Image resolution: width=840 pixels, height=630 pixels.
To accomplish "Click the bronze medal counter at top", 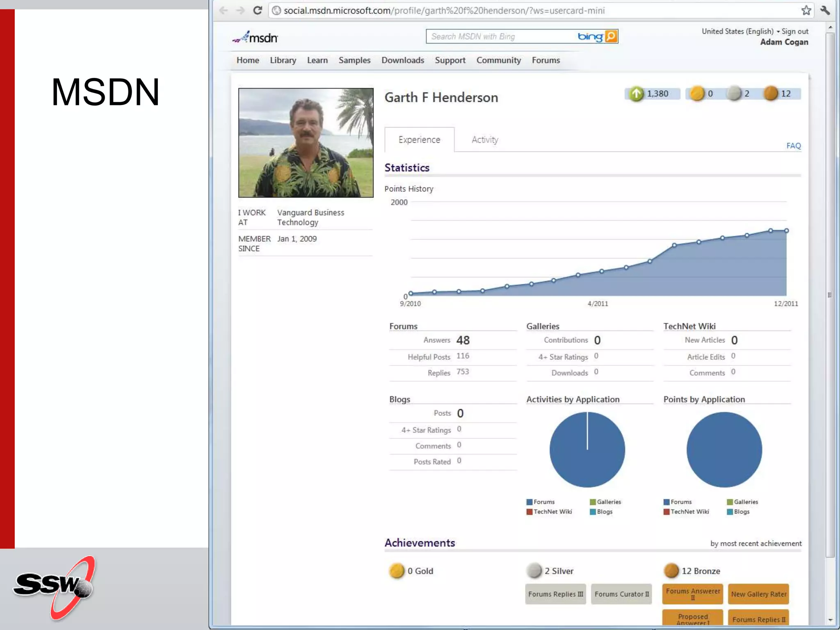I will pyautogui.click(x=777, y=94).
